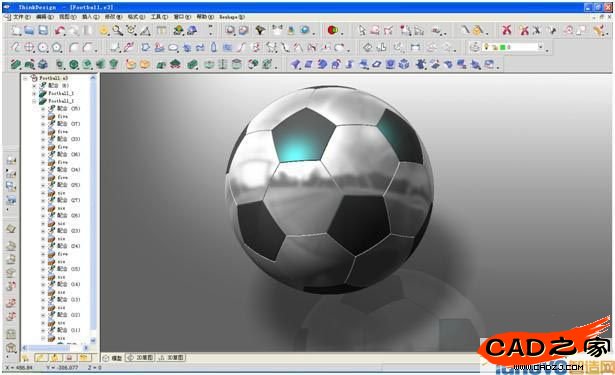Click the model tree vertical scrollbar
The image size is (615, 375).
(x=93, y=208)
